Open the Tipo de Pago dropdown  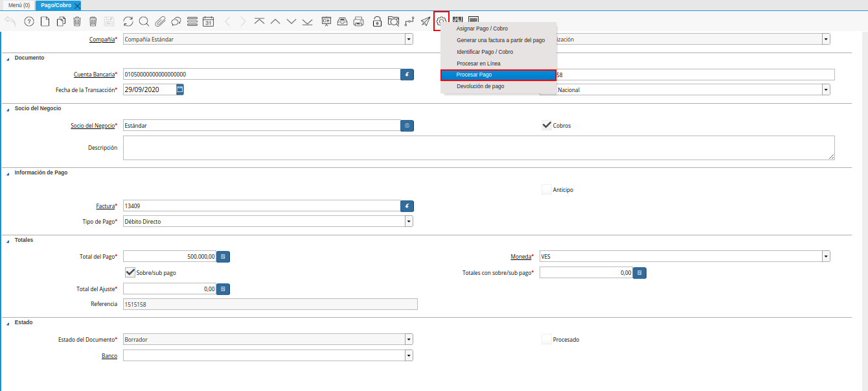coord(409,222)
